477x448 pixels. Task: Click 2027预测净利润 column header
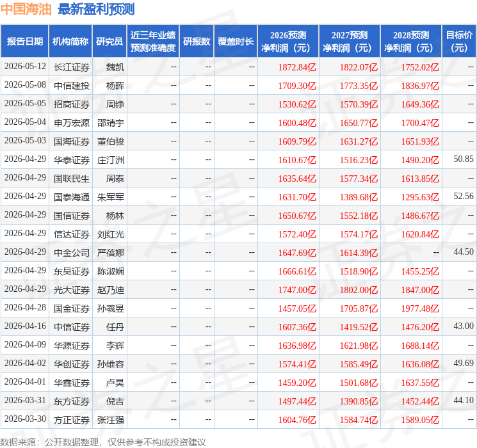tap(350, 42)
